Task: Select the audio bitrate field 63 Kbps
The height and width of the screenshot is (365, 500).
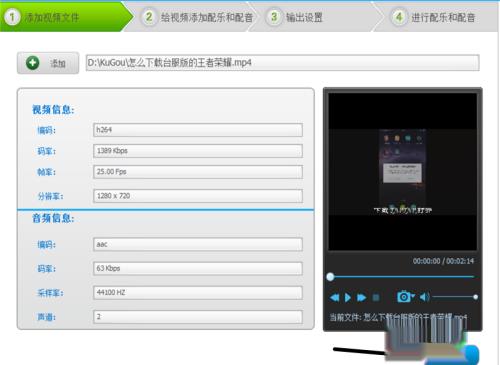Action: [x=198, y=268]
